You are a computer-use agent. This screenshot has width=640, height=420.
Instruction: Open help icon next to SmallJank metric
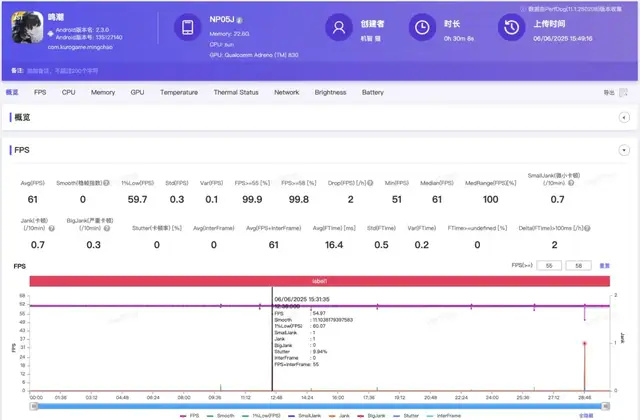point(571,183)
